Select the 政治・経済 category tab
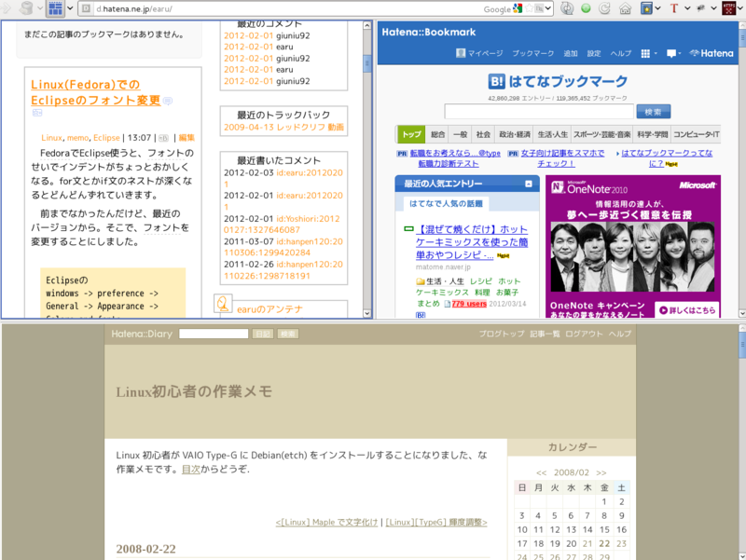The height and width of the screenshot is (560, 746). click(x=515, y=134)
